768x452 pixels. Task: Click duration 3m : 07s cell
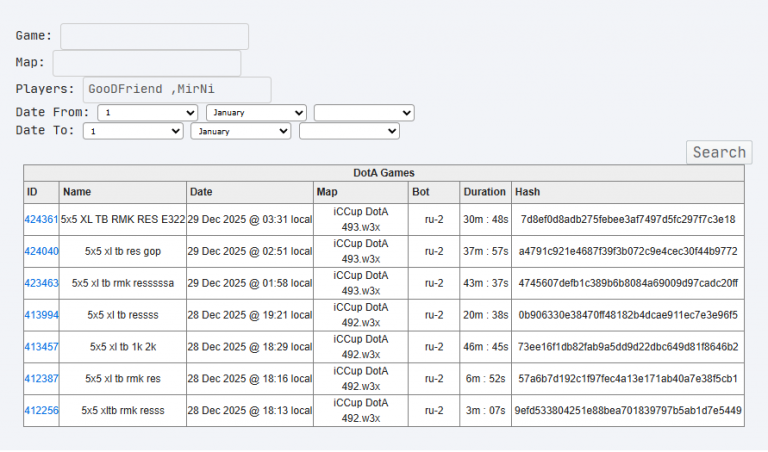[485, 410]
